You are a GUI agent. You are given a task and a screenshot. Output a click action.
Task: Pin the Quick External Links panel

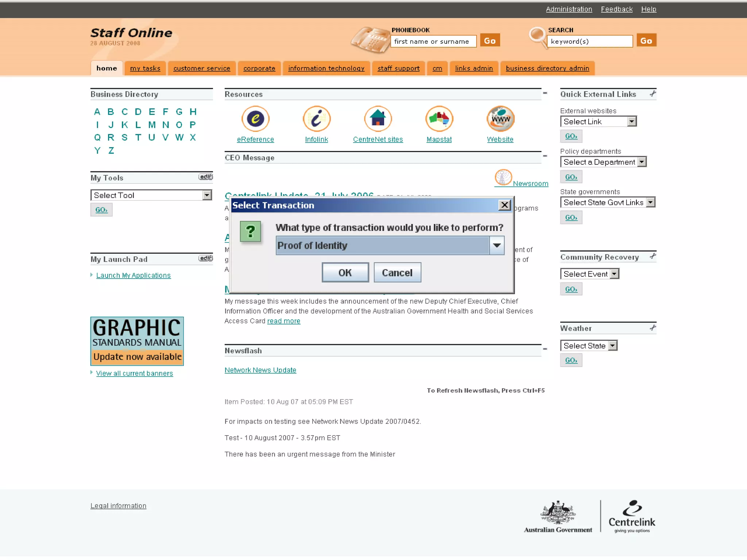point(653,94)
